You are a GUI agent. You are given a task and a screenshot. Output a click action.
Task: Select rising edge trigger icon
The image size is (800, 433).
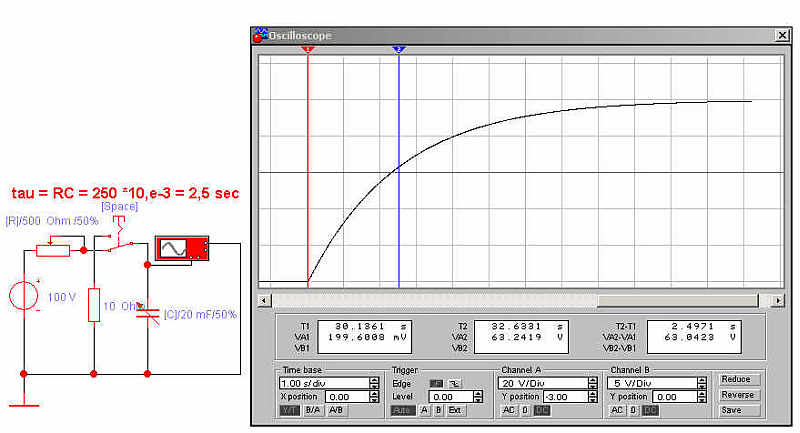coord(436,383)
